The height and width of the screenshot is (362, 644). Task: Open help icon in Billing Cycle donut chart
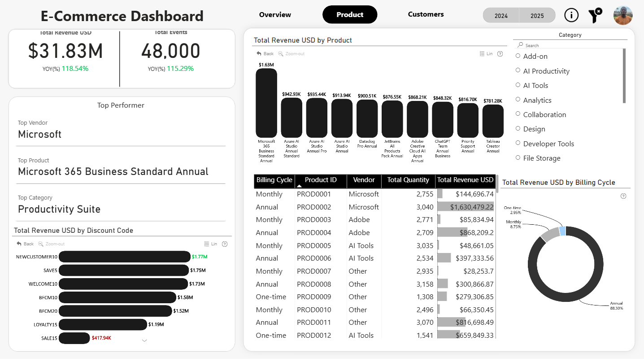pyautogui.click(x=623, y=196)
